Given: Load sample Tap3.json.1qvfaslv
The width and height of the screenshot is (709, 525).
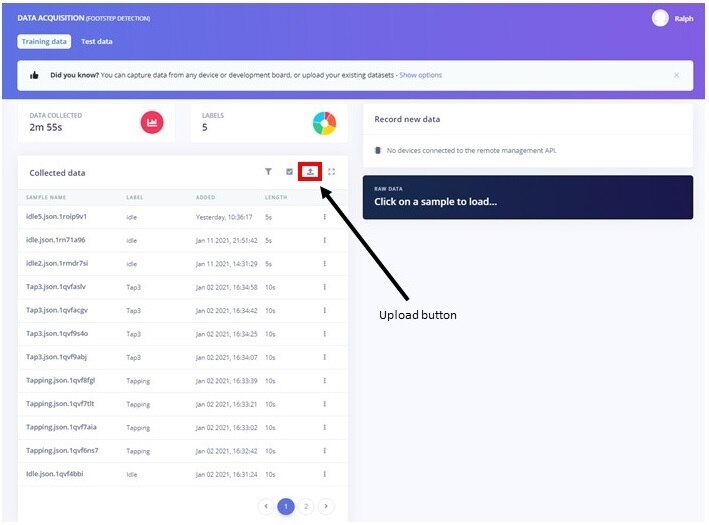Looking at the screenshot, I should (56, 287).
